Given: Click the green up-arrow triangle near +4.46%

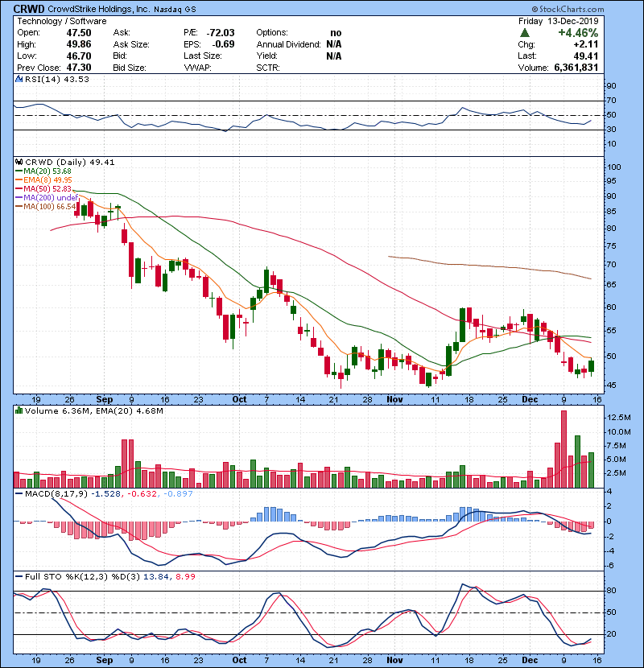Looking at the screenshot, I should click(x=525, y=33).
